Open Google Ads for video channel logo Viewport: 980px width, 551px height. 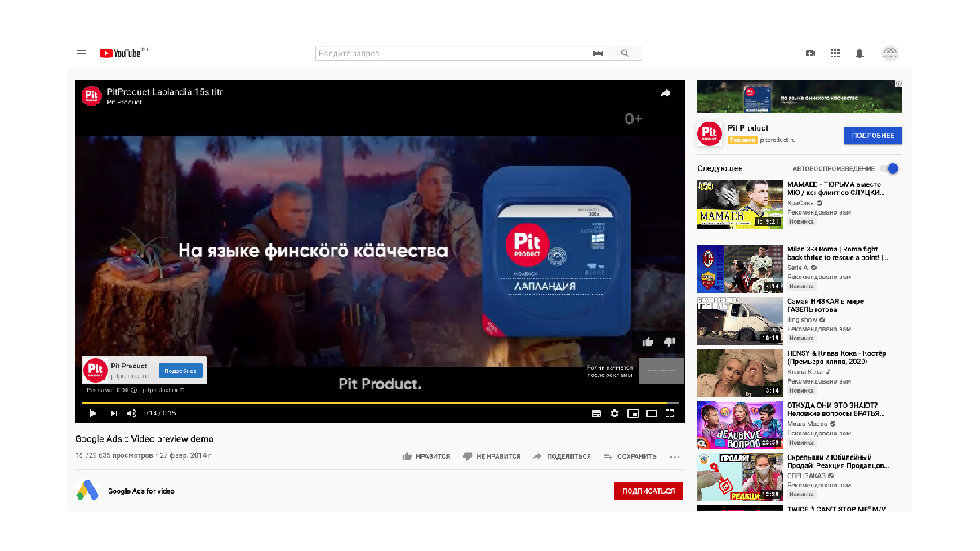click(87, 491)
